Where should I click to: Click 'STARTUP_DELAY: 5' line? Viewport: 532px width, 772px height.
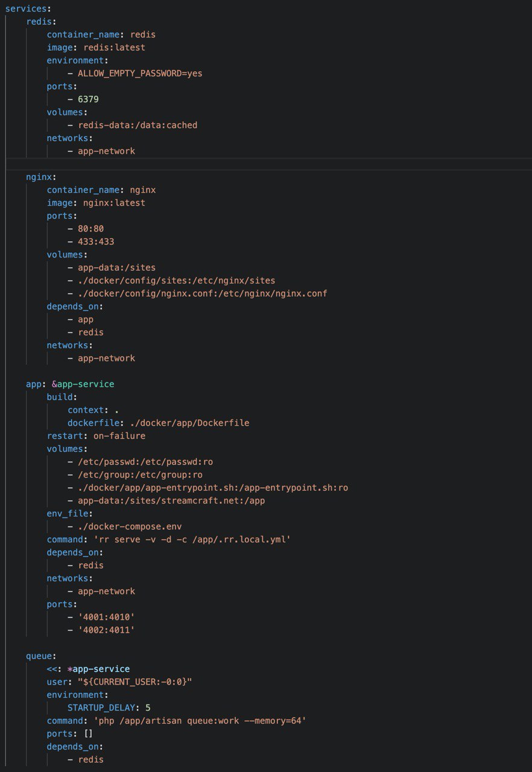pos(109,707)
